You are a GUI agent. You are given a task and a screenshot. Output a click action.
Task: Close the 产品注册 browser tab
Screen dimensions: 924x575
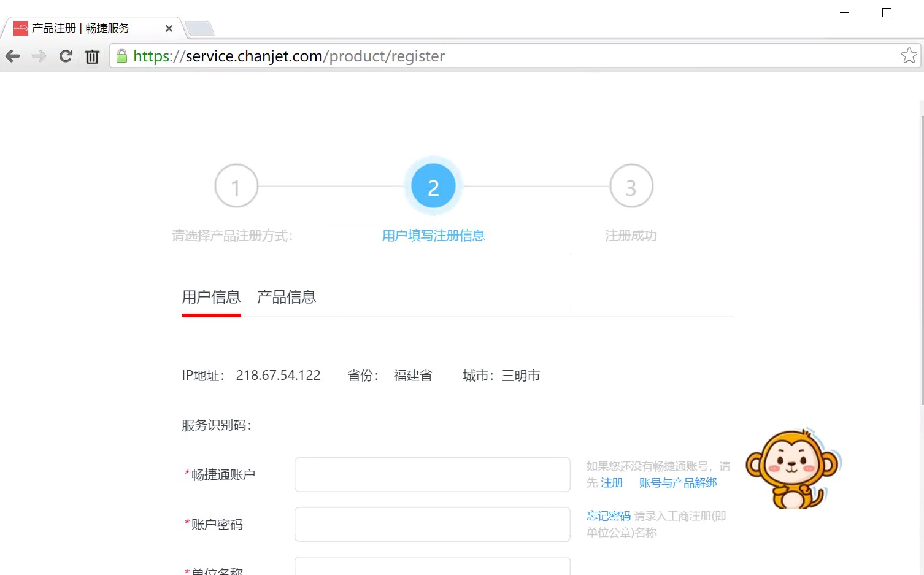169,28
